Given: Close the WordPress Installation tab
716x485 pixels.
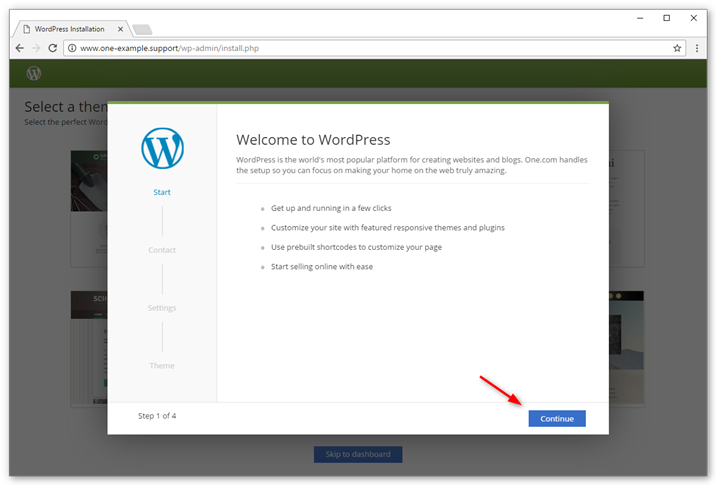Looking at the screenshot, I should 121,29.
